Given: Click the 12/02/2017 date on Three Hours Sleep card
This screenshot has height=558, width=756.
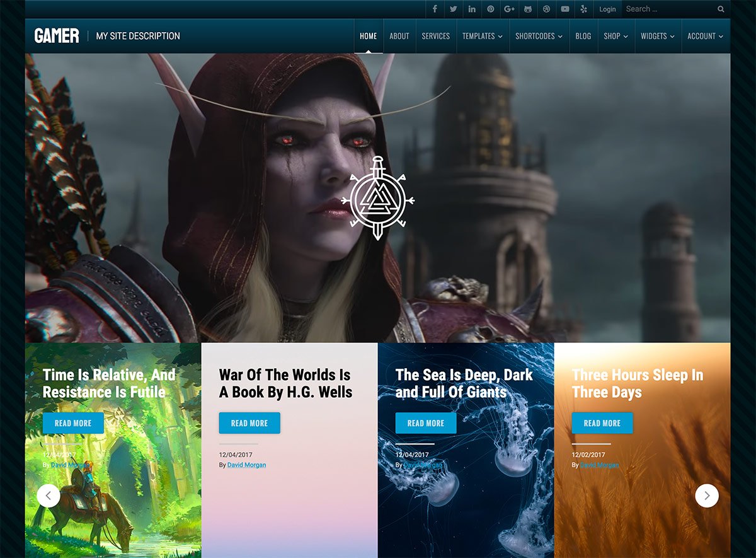Looking at the screenshot, I should point(588,455).
